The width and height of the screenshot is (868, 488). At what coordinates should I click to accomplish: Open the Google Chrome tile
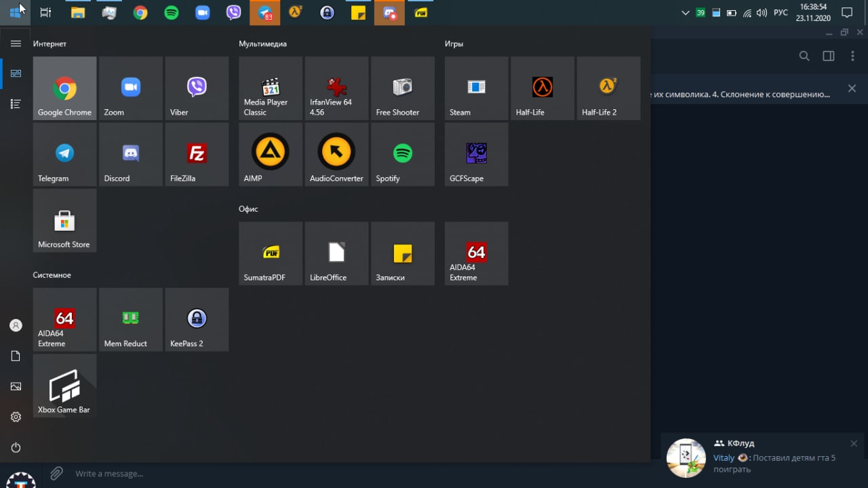pos(64,88)
